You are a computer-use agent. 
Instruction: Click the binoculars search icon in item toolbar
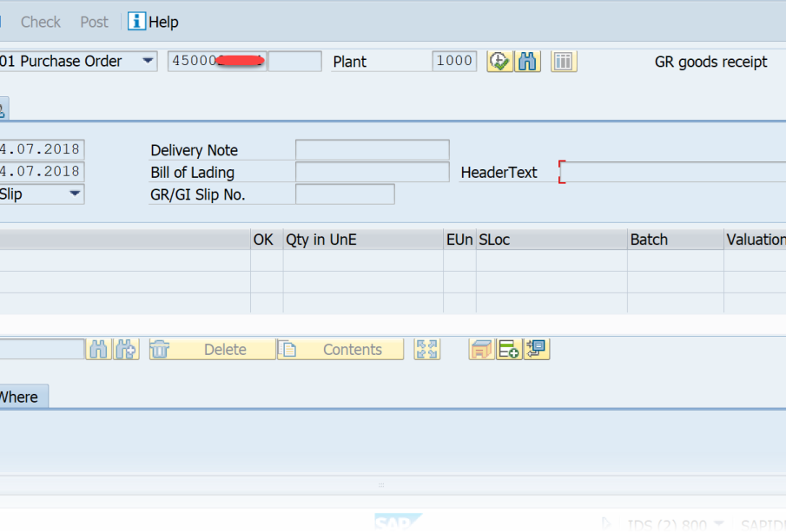[98, 350]
